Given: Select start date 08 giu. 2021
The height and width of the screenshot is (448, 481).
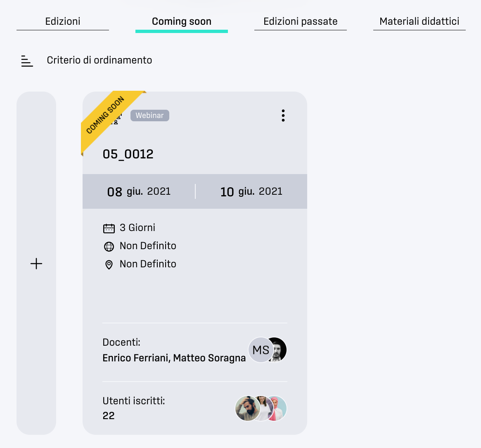Looking at the screenshot, I should (139, 191).
